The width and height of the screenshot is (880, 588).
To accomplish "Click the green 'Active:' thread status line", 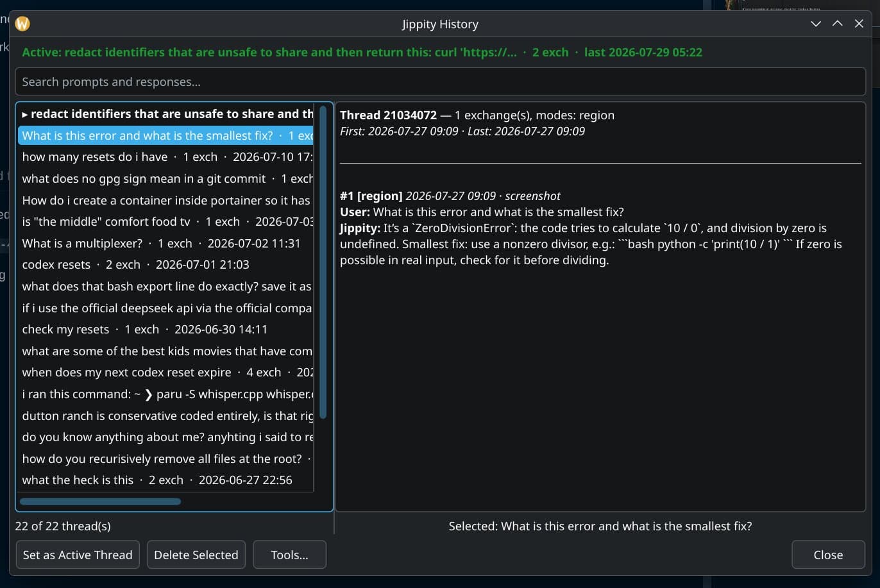I will [x=362, y=53].
